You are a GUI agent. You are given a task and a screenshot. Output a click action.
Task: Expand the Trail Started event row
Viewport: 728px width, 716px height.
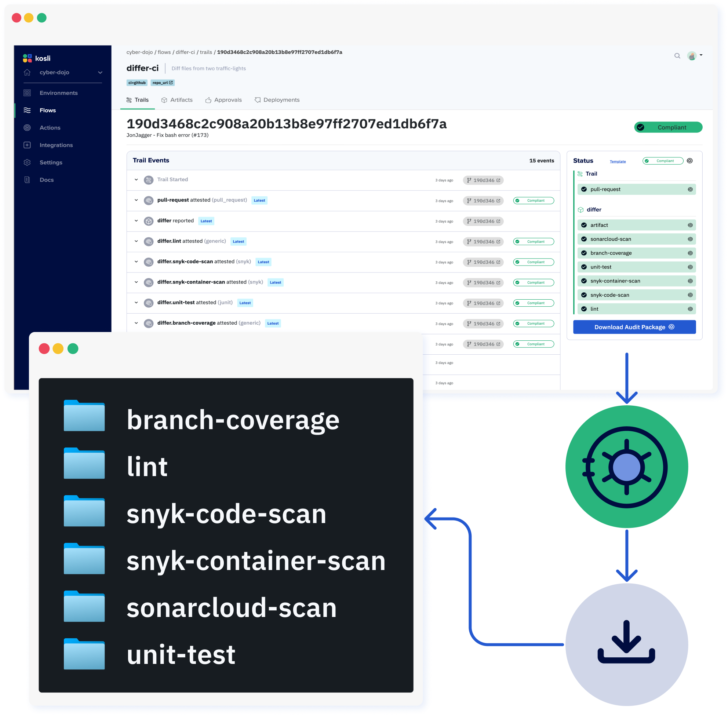tap(136, 180)
